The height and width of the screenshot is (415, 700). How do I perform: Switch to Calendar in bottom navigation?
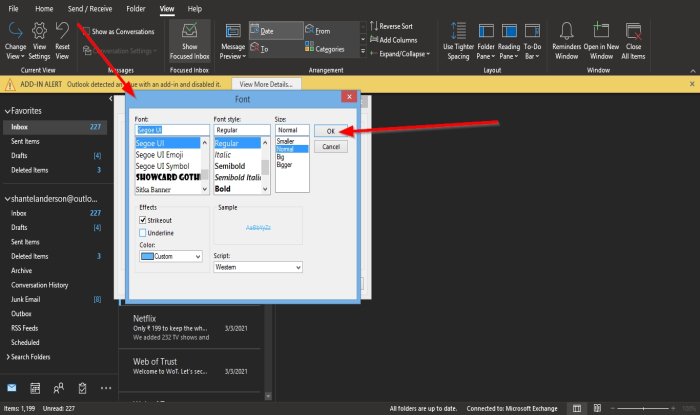35,387
